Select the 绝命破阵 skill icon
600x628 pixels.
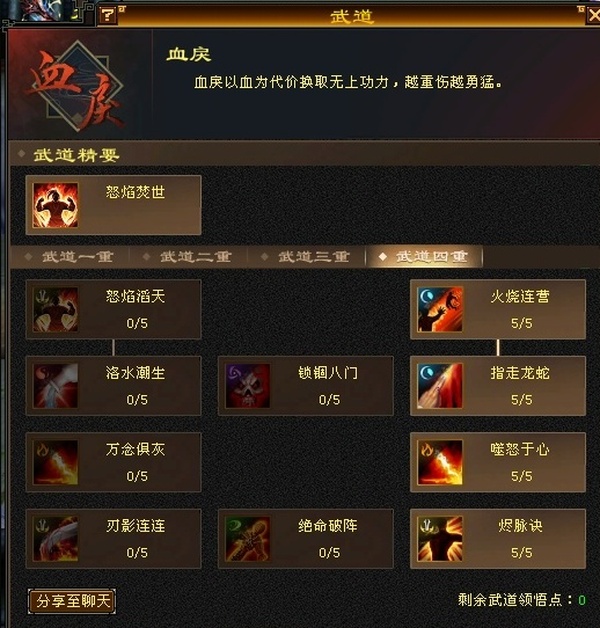coord(248,539)
